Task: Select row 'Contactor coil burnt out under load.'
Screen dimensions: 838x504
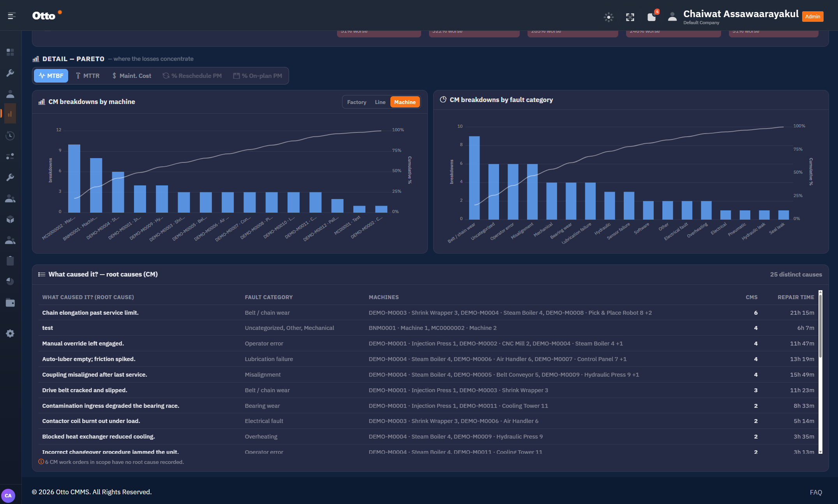Action: point(428,421)
